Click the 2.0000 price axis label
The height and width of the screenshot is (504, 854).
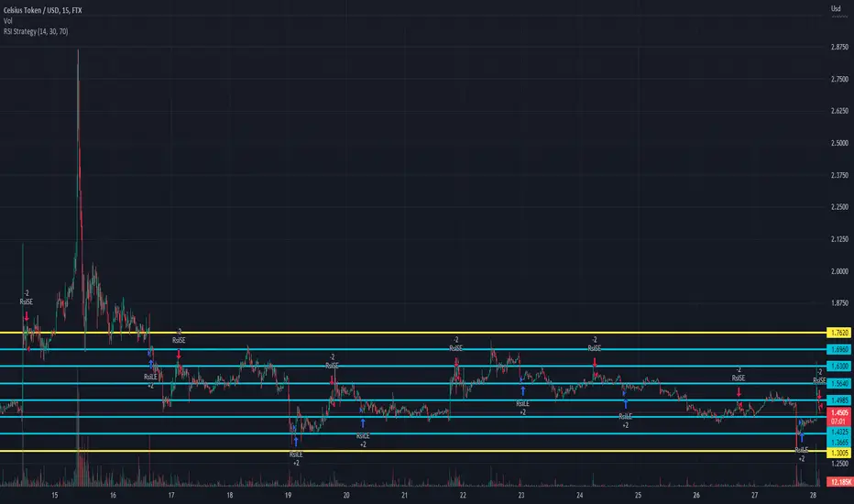(839, 271)
